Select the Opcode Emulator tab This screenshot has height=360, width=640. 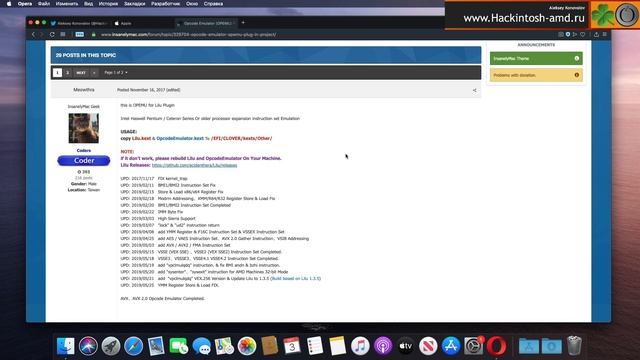[206, 23]
